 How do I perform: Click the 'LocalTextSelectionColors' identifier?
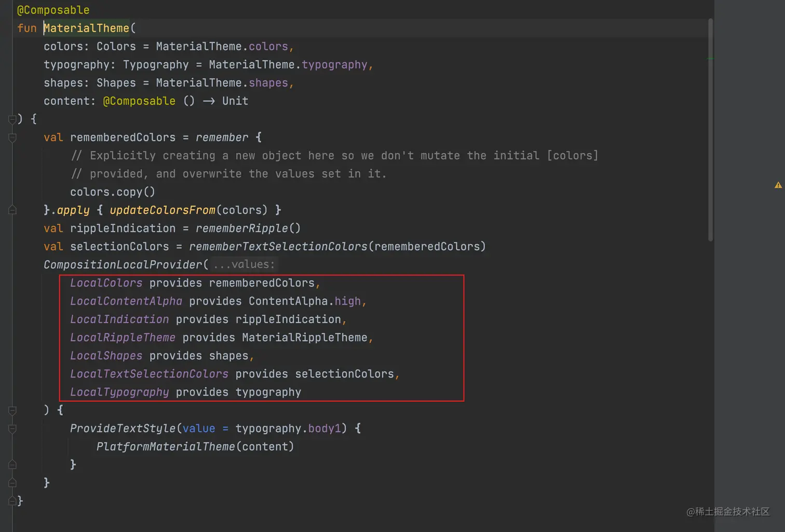point(150,374)
